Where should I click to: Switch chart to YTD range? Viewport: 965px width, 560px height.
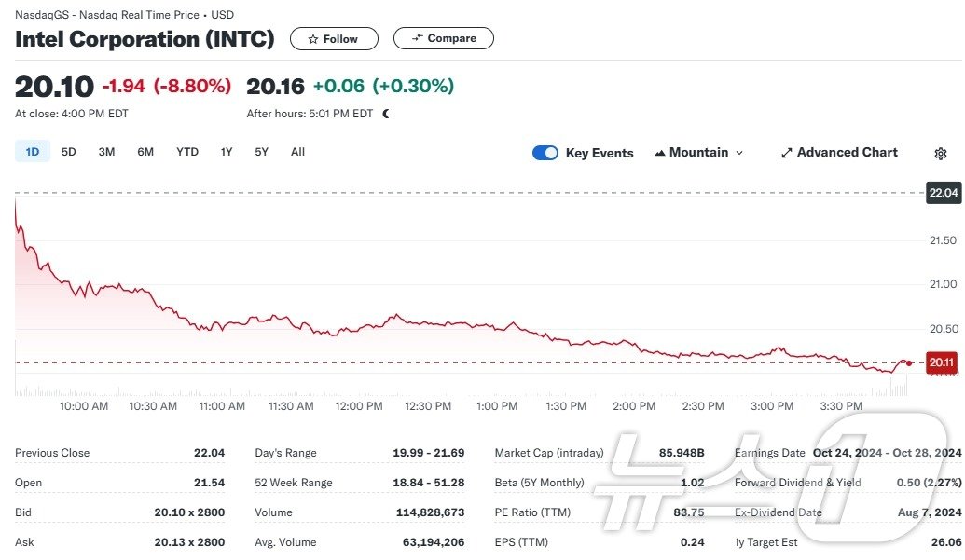pos(187,152)
